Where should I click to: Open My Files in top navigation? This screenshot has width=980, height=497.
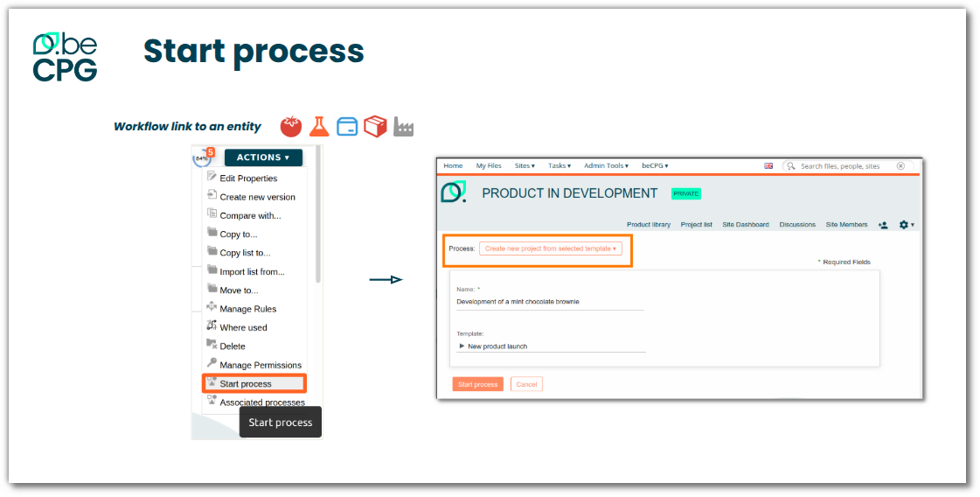[489, 166]
